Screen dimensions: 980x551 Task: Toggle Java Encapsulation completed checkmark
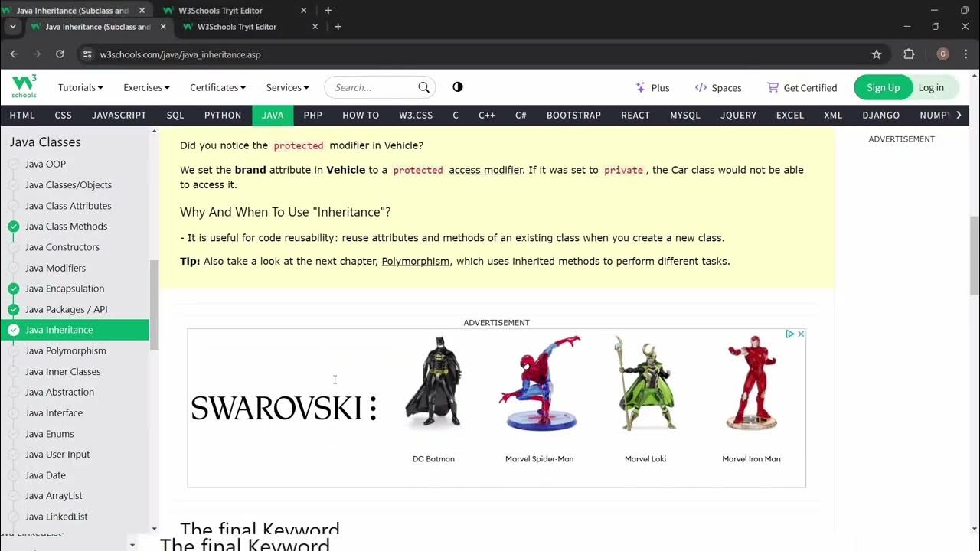tap(13, 289)
